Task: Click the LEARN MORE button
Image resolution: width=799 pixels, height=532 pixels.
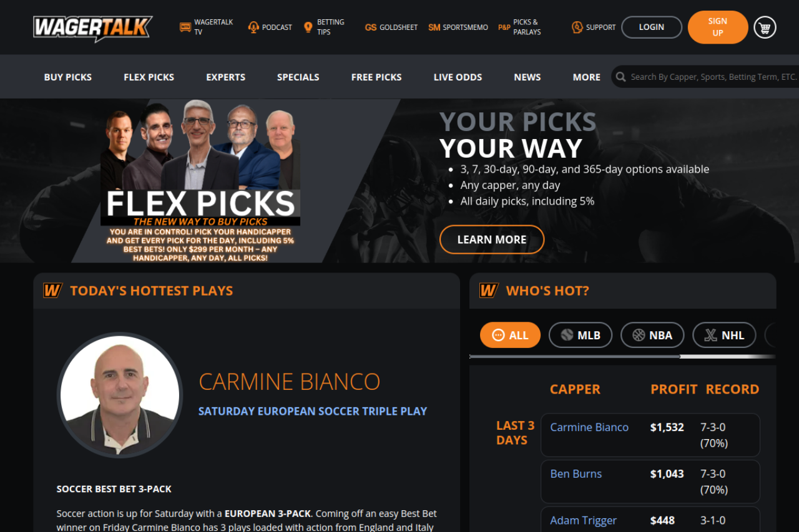Action: (x=492, y=239)
